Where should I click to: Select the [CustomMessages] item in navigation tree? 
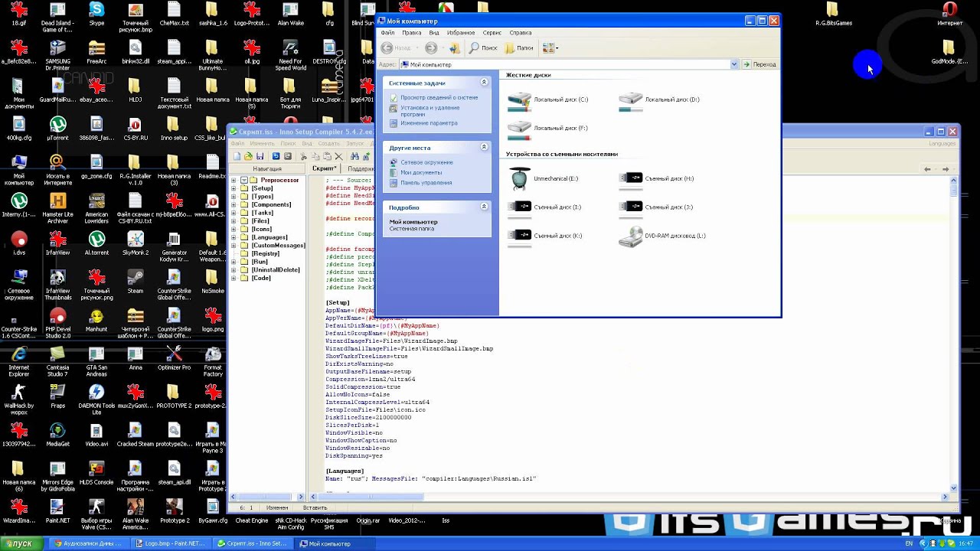pos(279,246)
